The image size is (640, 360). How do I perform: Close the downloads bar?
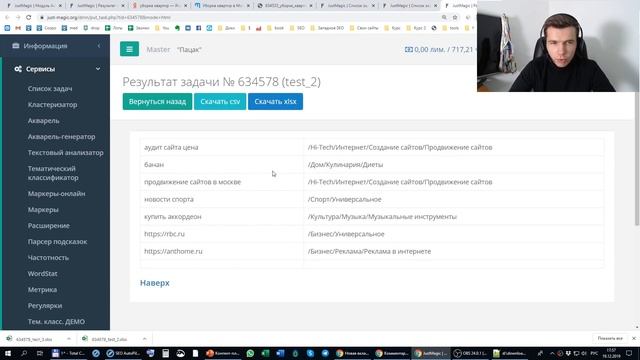[634, 338]
